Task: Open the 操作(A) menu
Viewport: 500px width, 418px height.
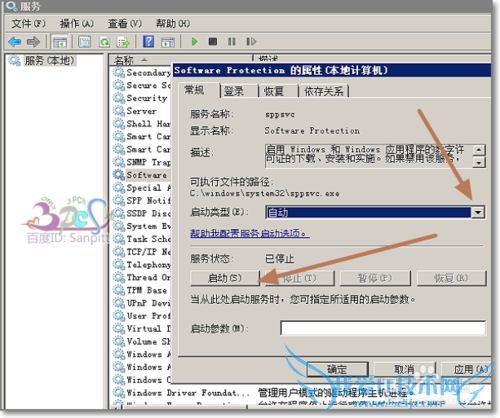Action: tap(77, 24)
